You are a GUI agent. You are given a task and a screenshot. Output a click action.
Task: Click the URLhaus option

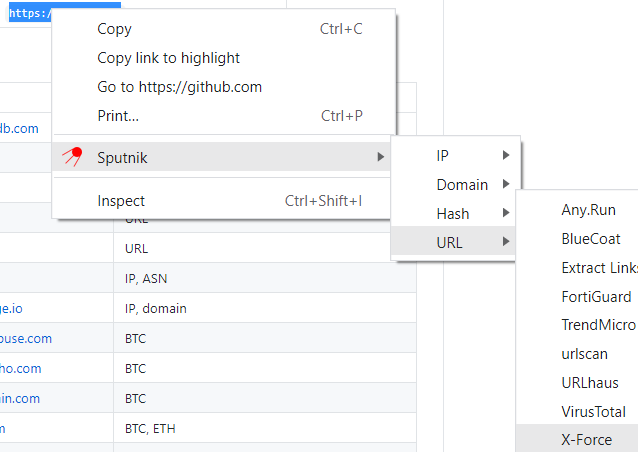(590, 383)
